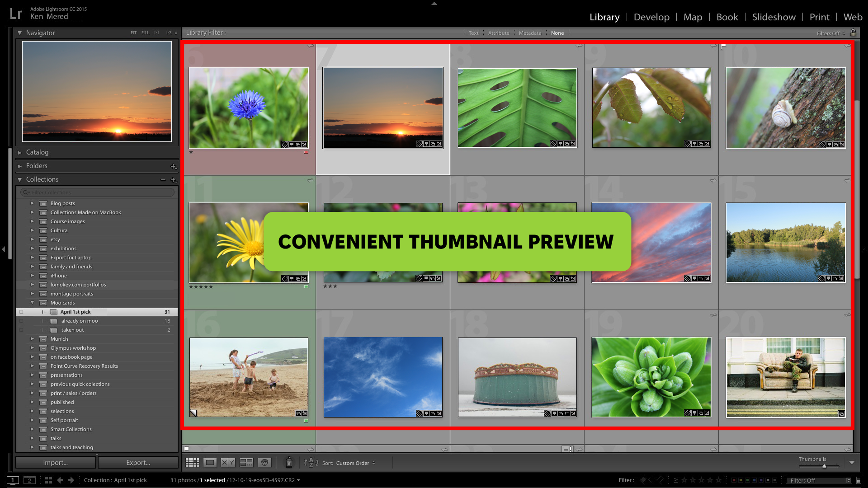Expand the Blog posts collection
Screen dimensions: 868x488
pyautogui.click(x=32, y=203)
